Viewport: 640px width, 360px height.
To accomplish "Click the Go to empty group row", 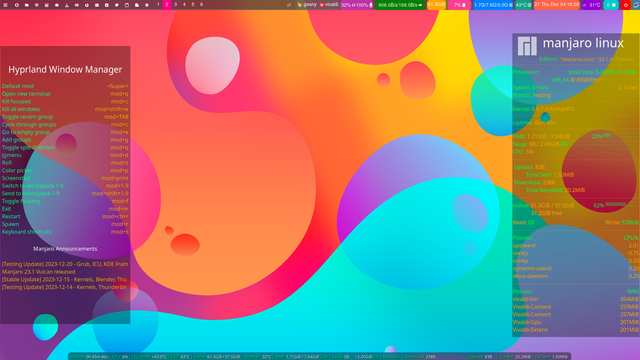I will 65,132.
